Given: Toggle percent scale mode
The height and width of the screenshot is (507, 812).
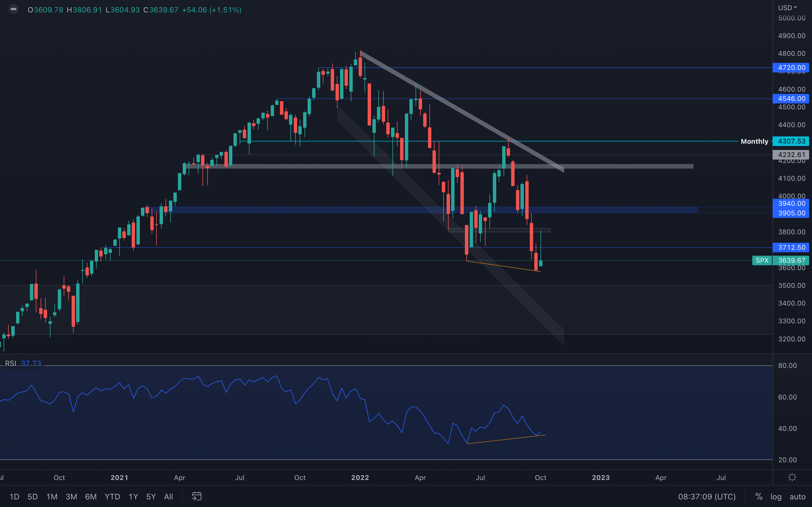Looking at the screenshot, I should pos(759,497).
